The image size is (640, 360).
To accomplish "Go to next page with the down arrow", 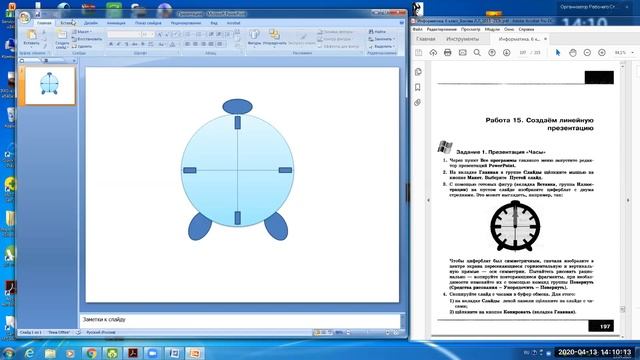I will click(x=507, y=53).
